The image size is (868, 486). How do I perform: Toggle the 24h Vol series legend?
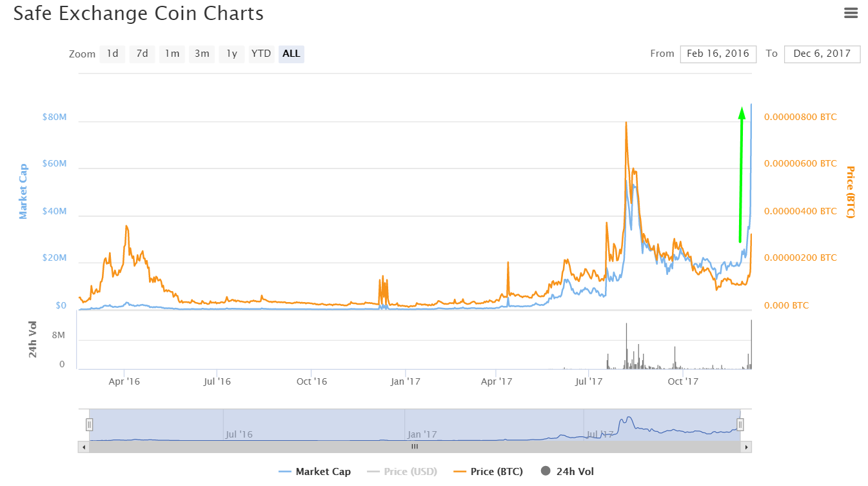[567, 471]
